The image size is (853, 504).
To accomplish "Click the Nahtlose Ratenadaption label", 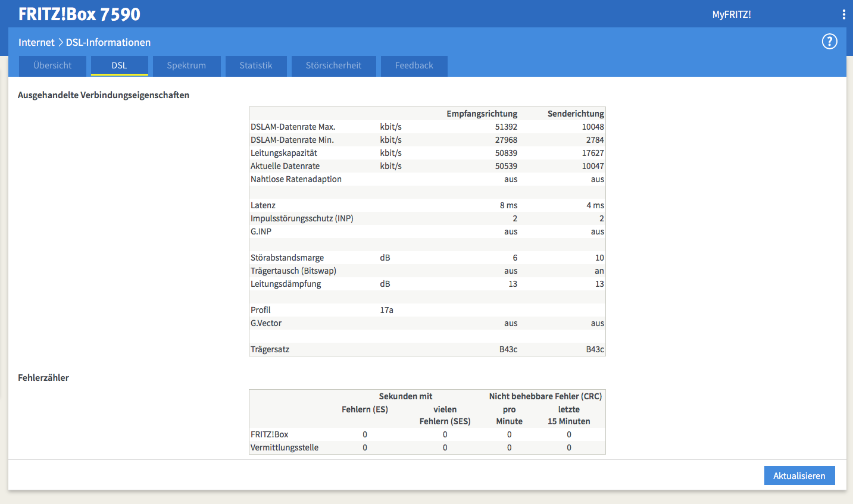I will tap(296, 179).
